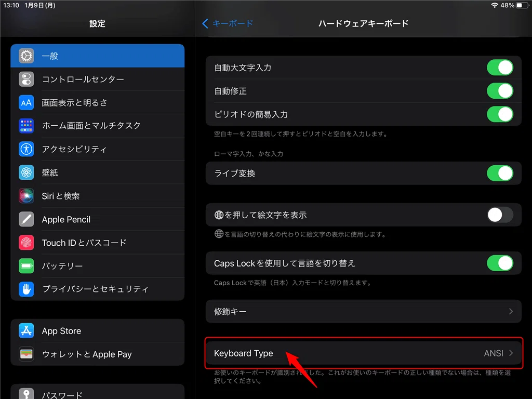This screenshot has height=399, width=532.
Task: Tap the ハードウェアキーボード title
Action: pos(363,23)
